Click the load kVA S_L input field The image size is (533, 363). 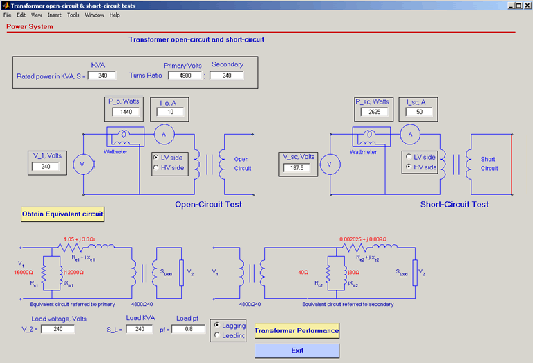pyautogui.click(x=139, y=329)
